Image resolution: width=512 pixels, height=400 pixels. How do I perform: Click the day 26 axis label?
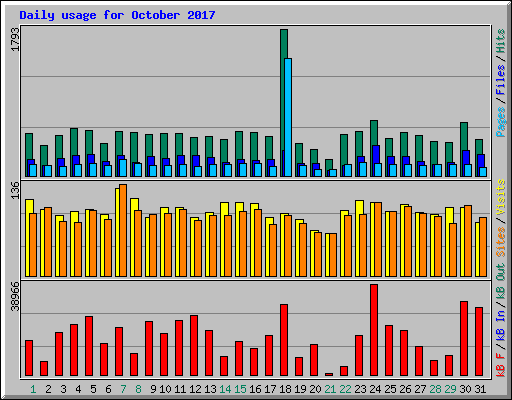[405, 389]
